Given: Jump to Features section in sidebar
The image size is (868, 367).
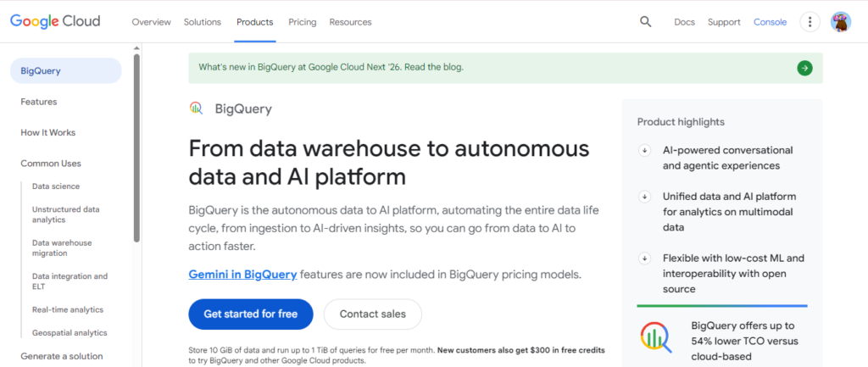Looking at the screenshot, I should (x=39, y=102).
